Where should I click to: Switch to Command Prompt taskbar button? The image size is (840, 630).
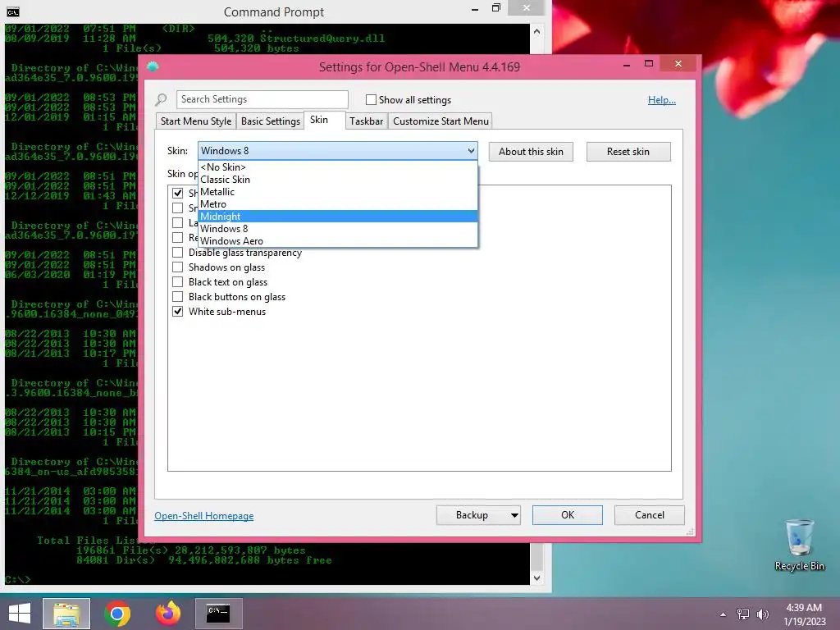218,614
